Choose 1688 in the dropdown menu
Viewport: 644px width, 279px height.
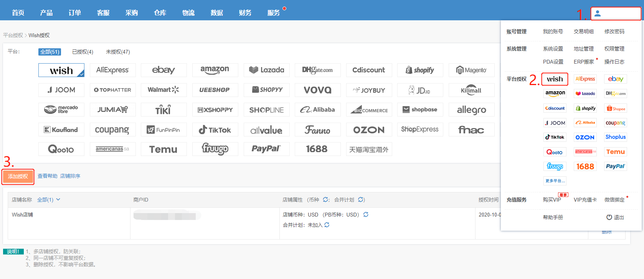[x=585, y=166]
